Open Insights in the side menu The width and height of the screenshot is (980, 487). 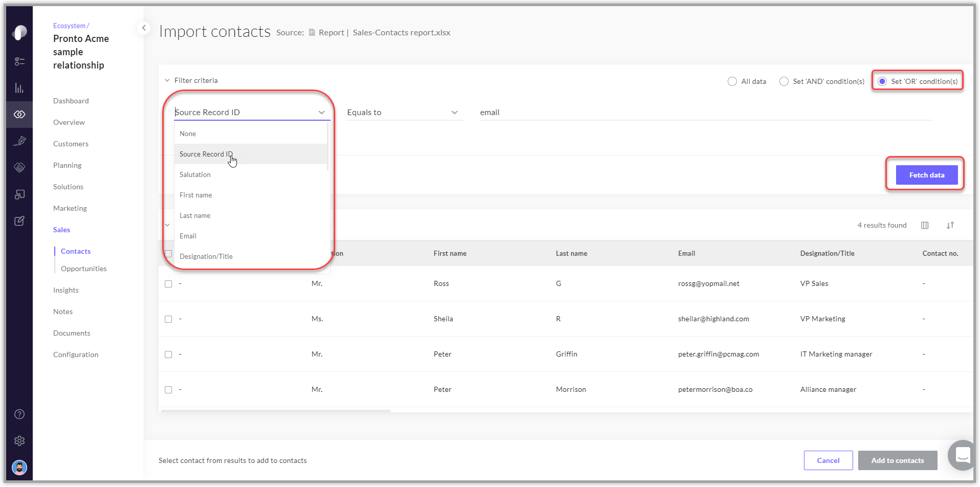tap(66, 290)
